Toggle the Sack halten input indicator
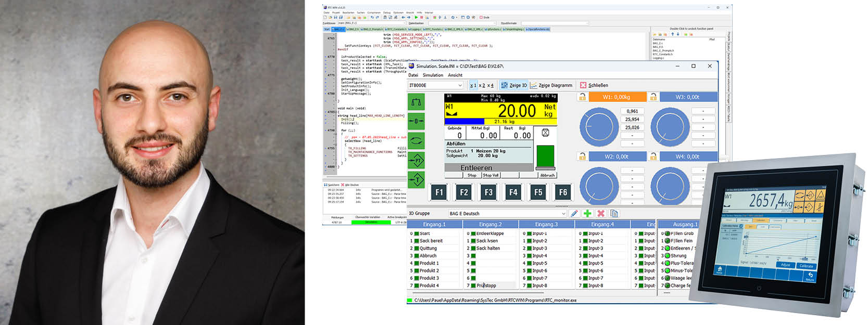Viewport: 868px width, 325px height. coord(473,248)
